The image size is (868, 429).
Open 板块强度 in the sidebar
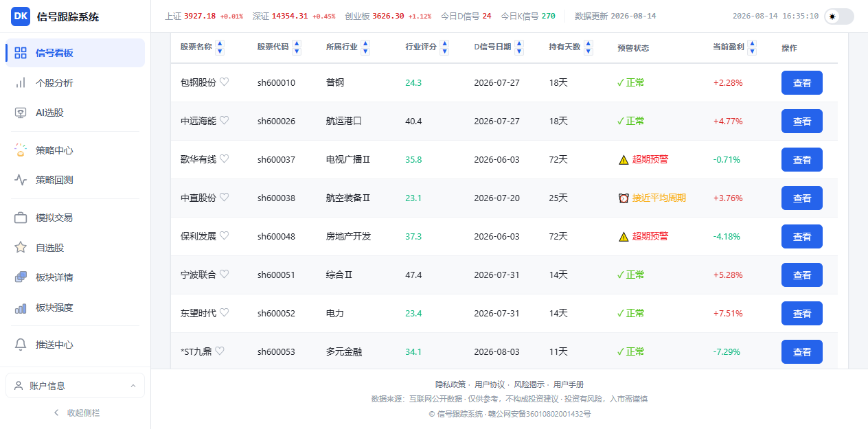click(76, 308)
